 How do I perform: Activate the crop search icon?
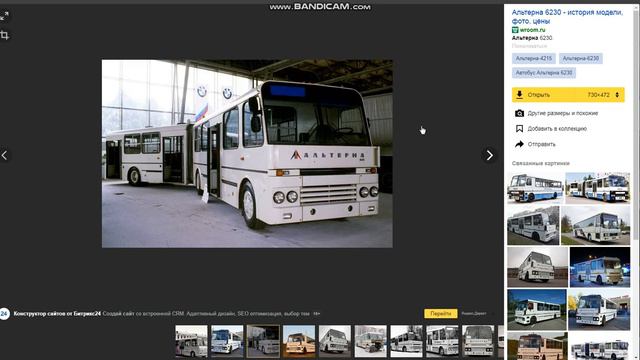[x=4, y=35]
